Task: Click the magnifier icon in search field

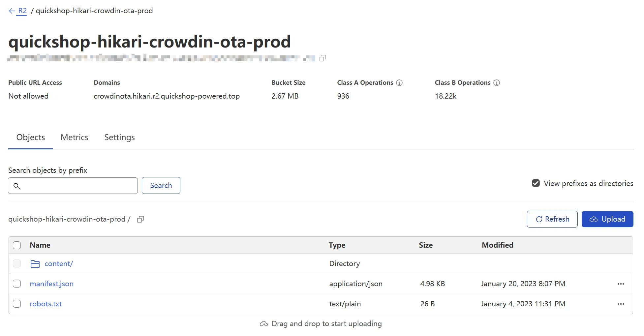Action: (x=17, y=186)
